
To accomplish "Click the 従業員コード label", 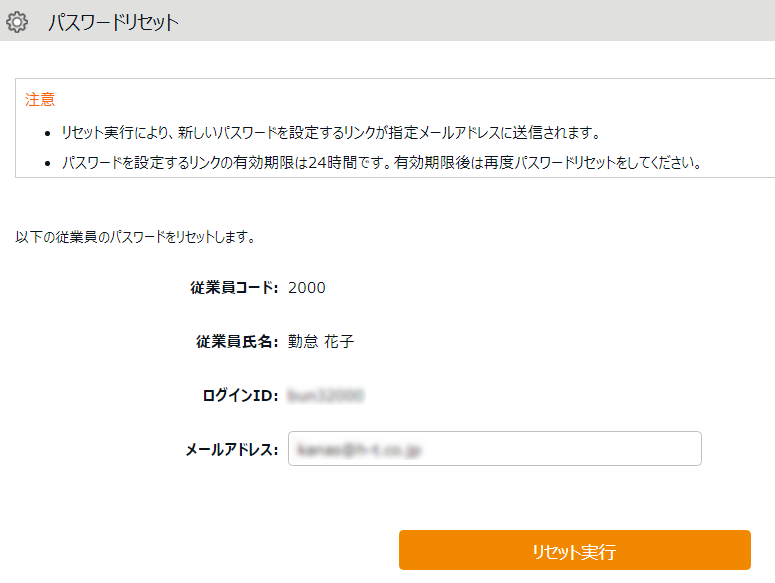I will click(x=234, y=288).
